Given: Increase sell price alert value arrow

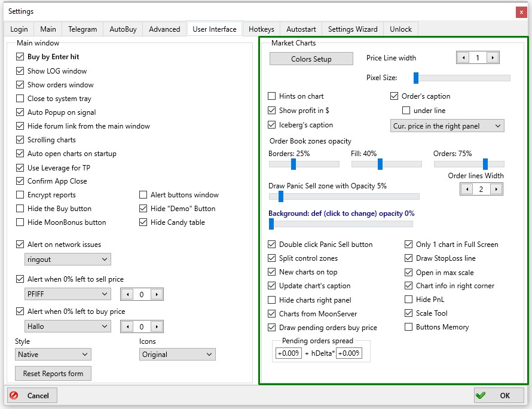Looking at the screenshot, I should pyautogui.click(x=157, y=294).
